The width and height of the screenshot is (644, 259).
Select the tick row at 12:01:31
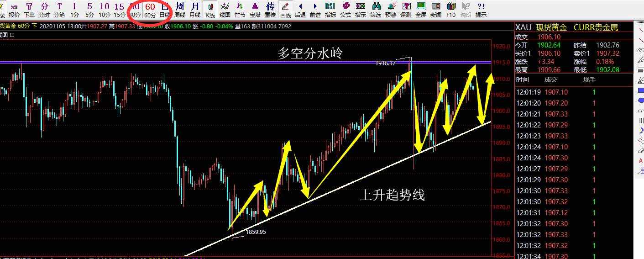[x=574, y=213]
